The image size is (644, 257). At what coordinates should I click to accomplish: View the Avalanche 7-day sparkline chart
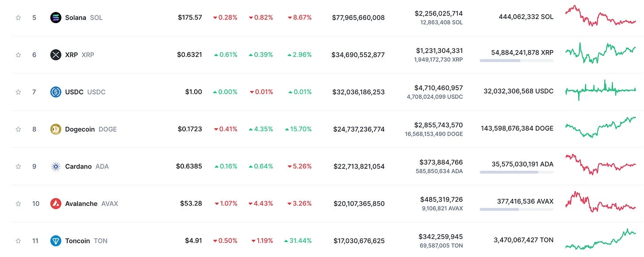[601, 202]
